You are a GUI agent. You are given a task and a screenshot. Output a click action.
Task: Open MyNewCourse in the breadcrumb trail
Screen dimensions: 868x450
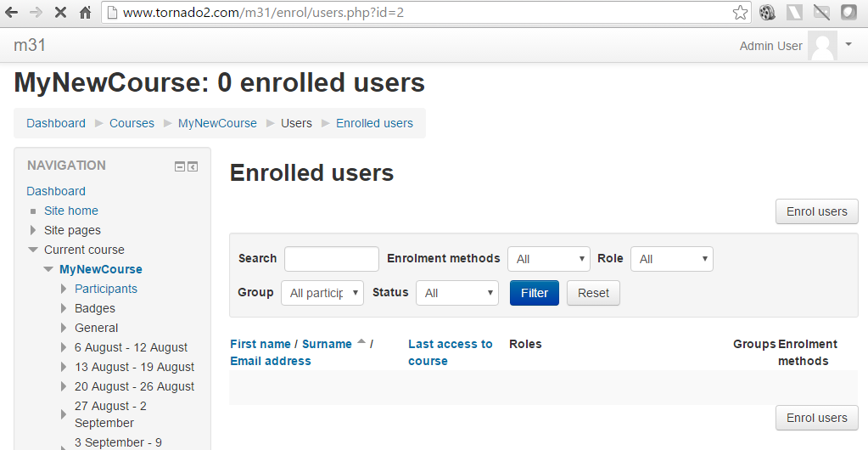coord(217,123)
